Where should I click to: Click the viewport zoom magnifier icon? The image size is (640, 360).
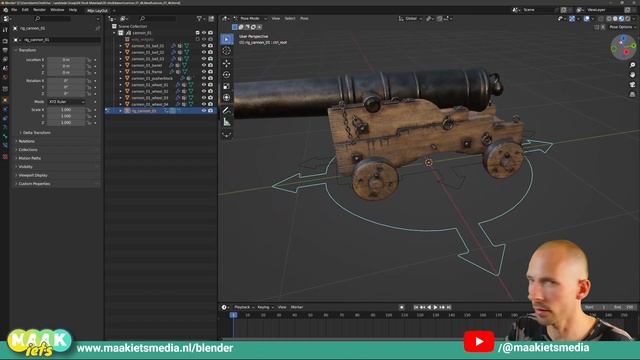coord(632,65)
